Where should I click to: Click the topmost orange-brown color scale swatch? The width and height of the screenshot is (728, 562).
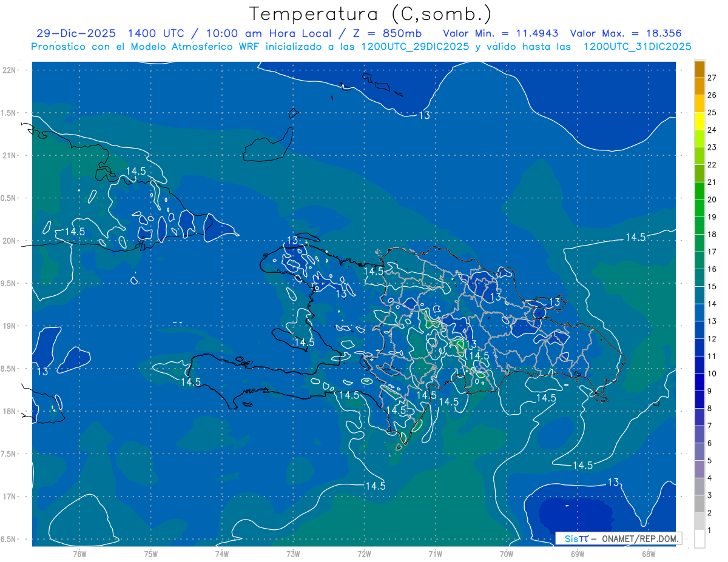click(699, 69)
